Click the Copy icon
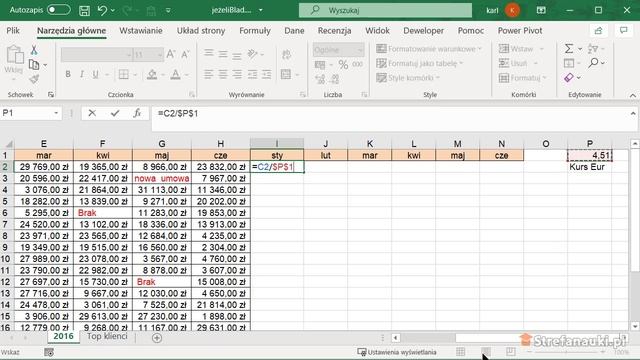Image resolution: width=640 pixels, height=360 pixels. (34, 64)
